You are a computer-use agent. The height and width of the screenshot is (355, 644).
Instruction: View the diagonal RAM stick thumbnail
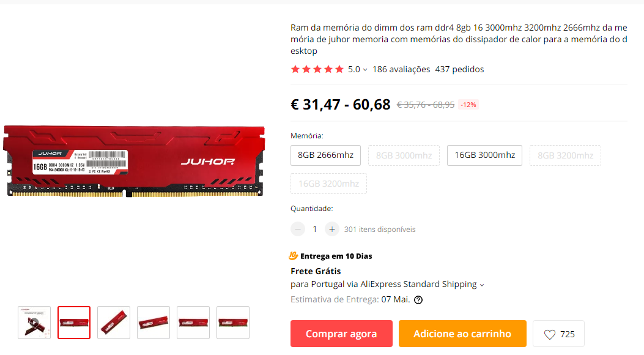pyautogui.click(x=114, y=323)
